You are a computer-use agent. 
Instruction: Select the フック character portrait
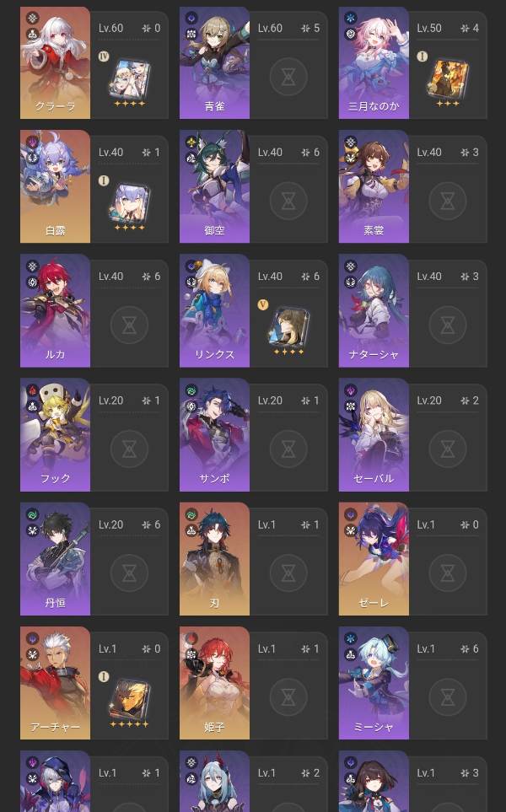pyautogui.click(x=55, y=434)
